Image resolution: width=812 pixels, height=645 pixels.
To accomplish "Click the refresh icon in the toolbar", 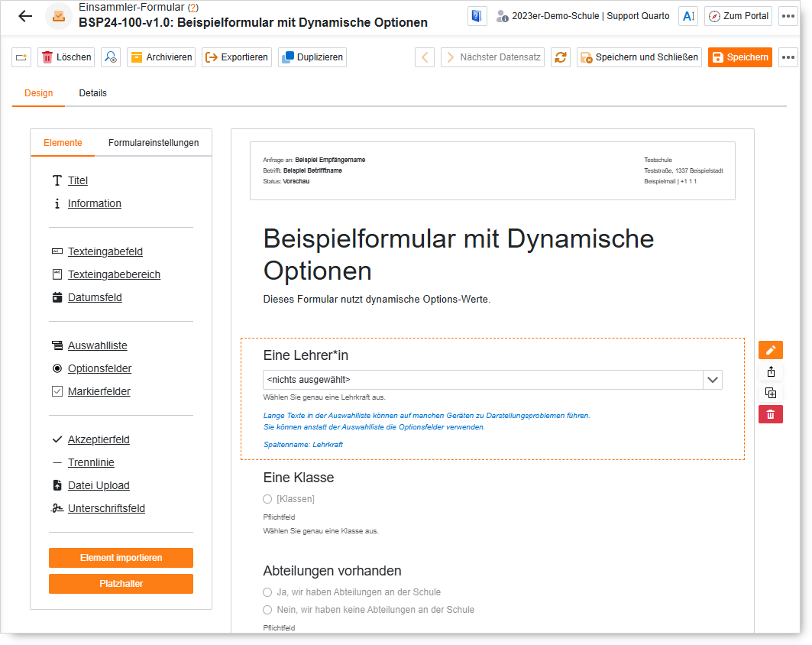I will pyautogui.click(x=560, y=57).
